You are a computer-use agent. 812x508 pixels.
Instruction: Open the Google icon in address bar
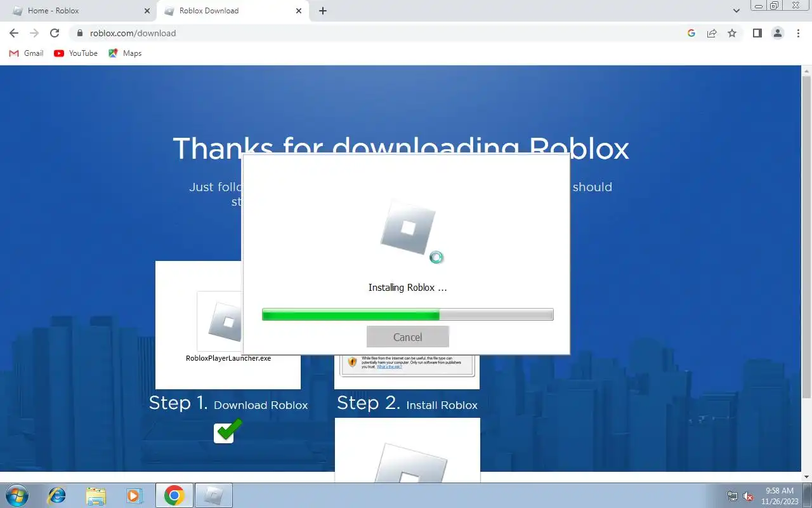click(x=691, y=33)
